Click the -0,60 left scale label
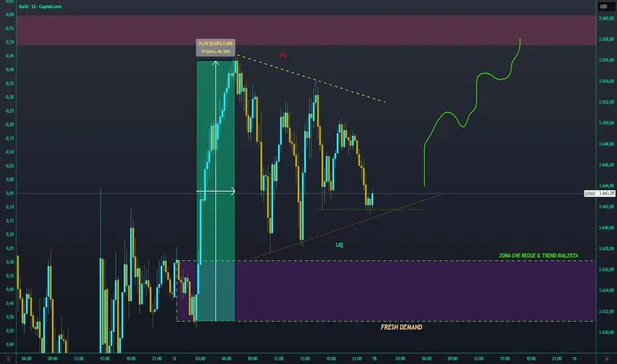This screenshot has width=617, height=364. (9, 14)
